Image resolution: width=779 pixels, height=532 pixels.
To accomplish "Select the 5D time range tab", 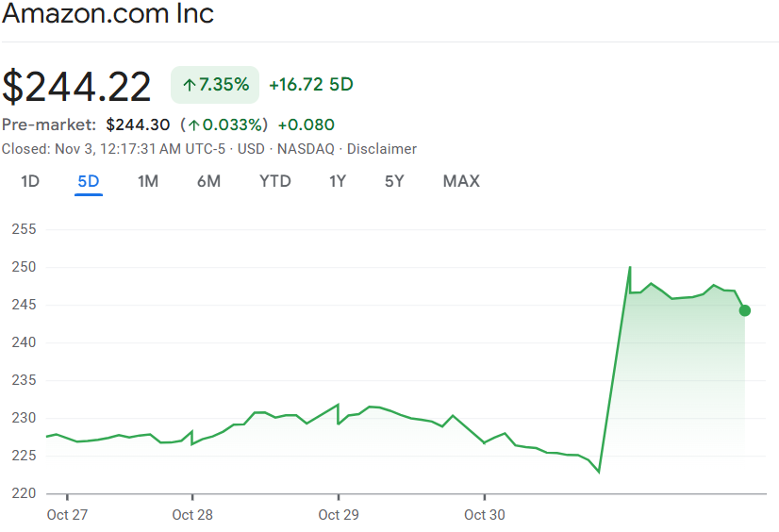I will coord(89,181).
